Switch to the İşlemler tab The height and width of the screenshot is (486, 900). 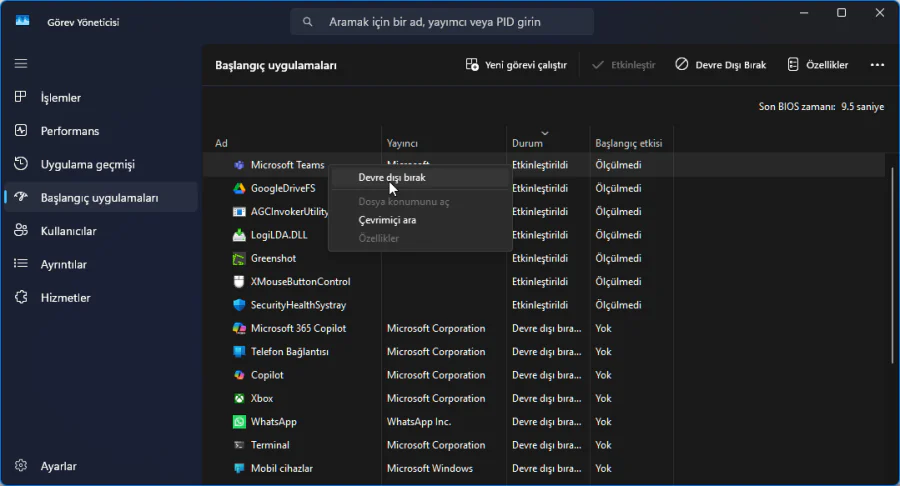(x=101, y=98)
